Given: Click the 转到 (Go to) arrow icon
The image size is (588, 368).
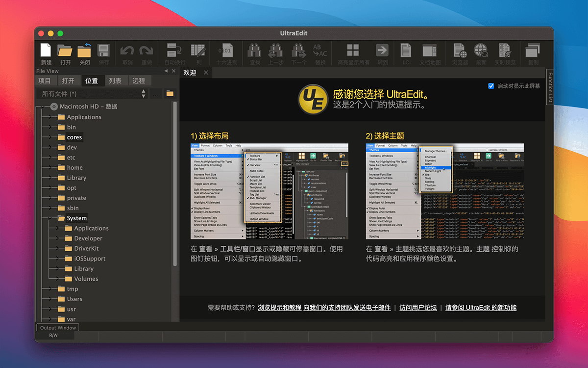Looking at the screenshot, I should [382, 50].
